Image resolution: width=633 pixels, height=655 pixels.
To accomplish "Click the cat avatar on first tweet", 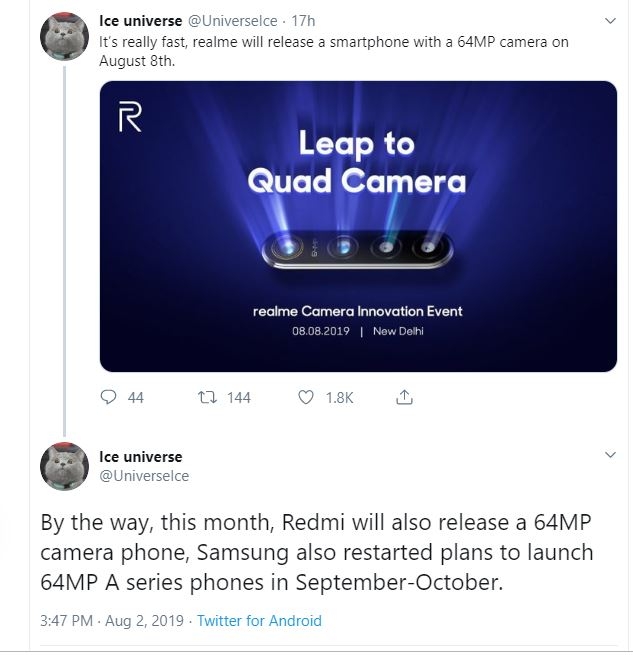I will tap(64, 36).
